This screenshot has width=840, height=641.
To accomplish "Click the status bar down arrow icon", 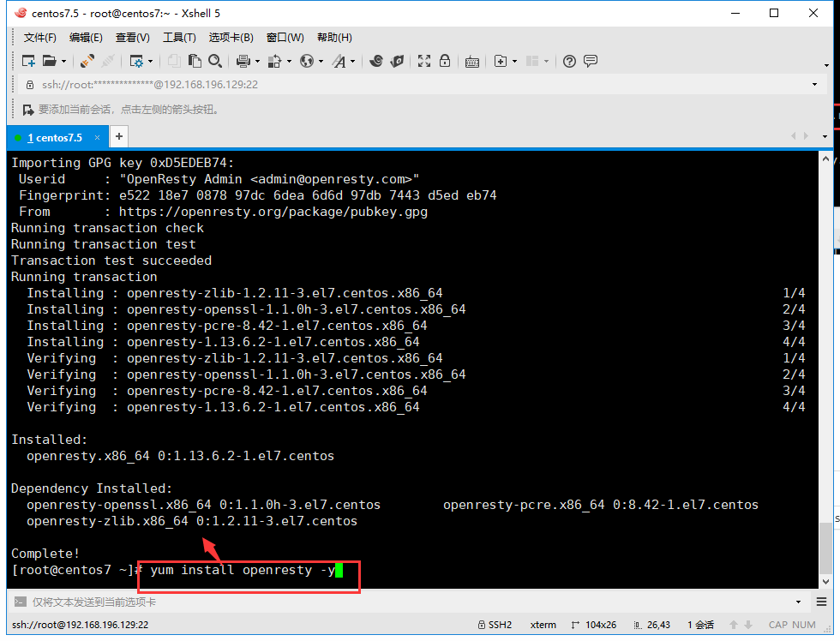I will 748,625.
